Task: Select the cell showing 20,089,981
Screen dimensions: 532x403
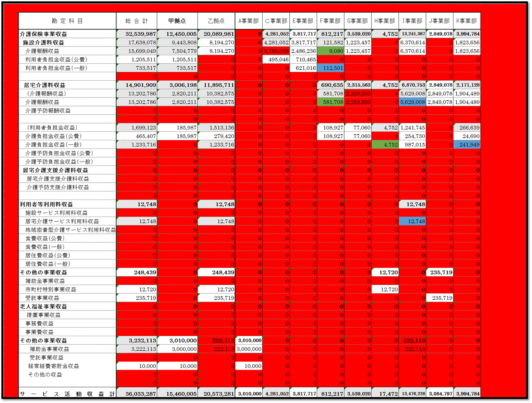Action: pos(216,34)
